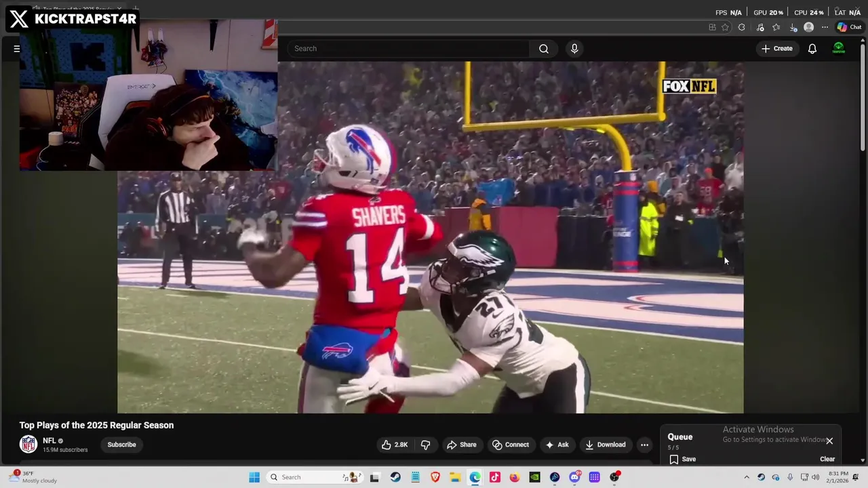Open more actions three-dot menu under video
The width and height of the screenshot is (868, 488).
point(644,445)
